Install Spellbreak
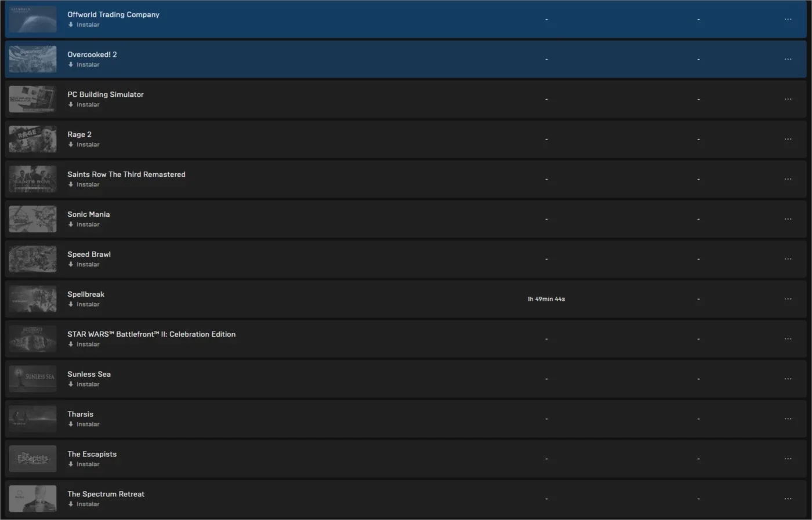812x520 pixels. click(x=84, y=305)
